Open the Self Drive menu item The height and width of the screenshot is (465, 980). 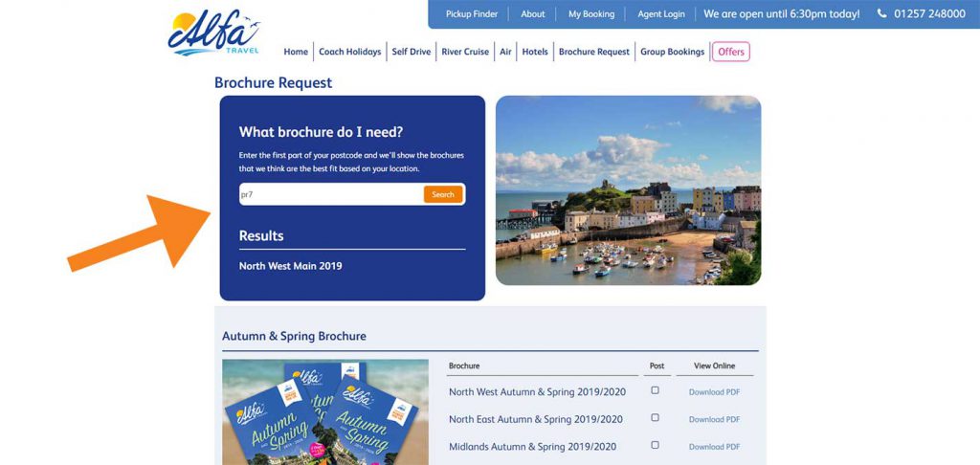pos(412,52)
